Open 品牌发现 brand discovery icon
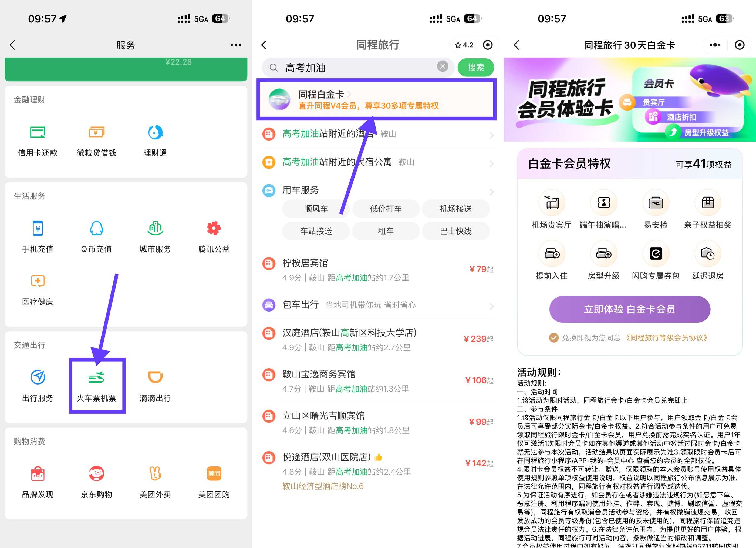 (x=38, y=474)
